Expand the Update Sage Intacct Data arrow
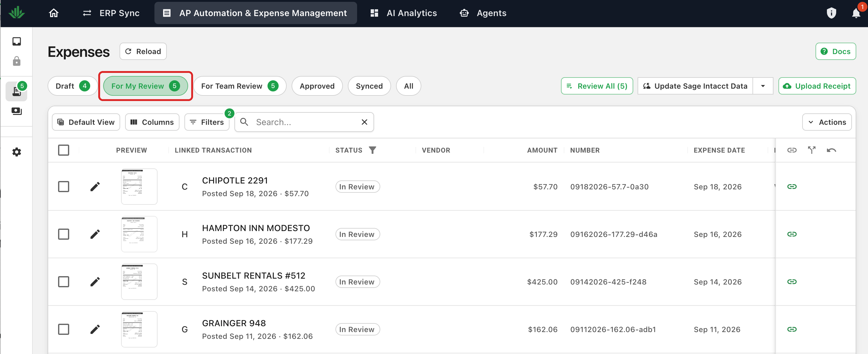 (763, 86)
